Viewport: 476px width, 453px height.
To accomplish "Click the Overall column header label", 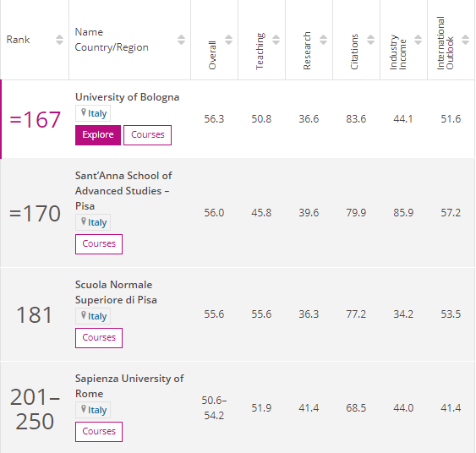I will coord(212,55).
